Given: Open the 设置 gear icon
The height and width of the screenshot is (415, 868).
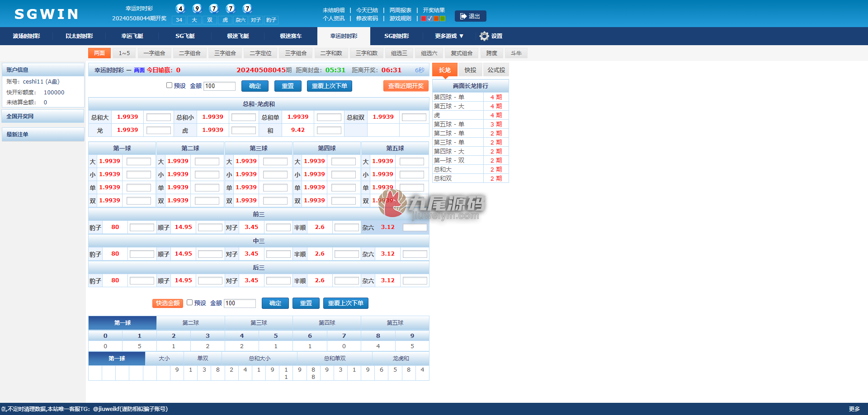Looking at the screenshot, I should pyautogui.click(x=484, y=36).
